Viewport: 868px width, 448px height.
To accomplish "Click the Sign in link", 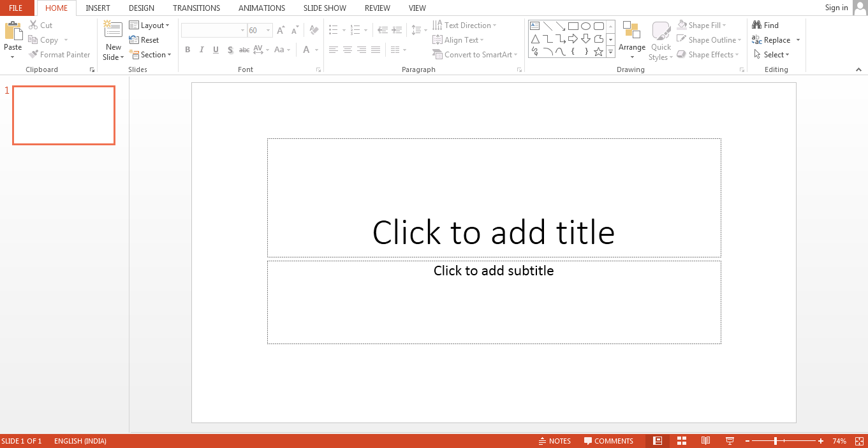I will tap(836, 8).
